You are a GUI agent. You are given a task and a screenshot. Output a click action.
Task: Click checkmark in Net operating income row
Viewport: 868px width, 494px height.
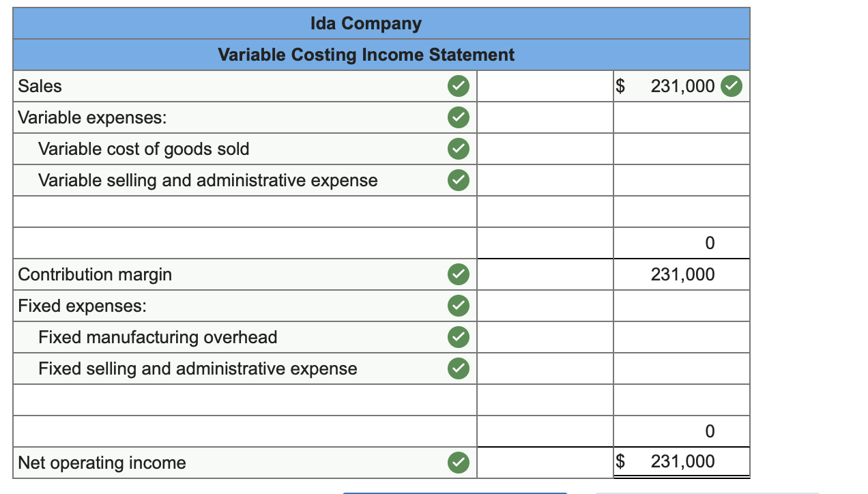(x=459, y=463)
